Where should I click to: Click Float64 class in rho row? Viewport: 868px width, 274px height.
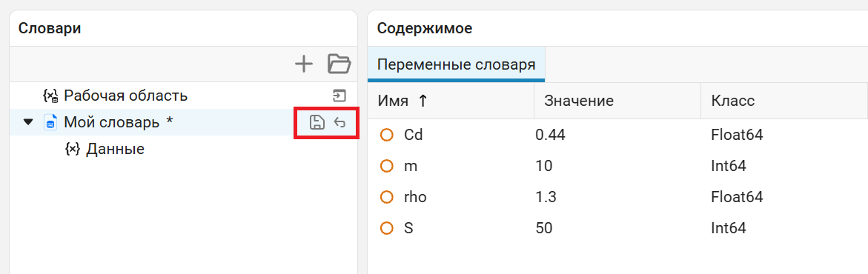pos(738,196)
